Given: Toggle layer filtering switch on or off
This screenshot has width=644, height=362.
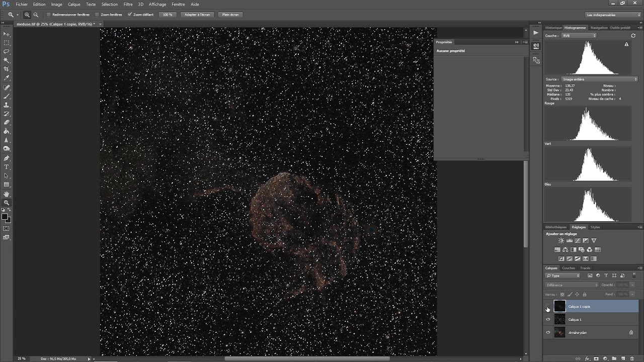Looking at the screenshot, I should pyautogui.click(x=634, y=276).
